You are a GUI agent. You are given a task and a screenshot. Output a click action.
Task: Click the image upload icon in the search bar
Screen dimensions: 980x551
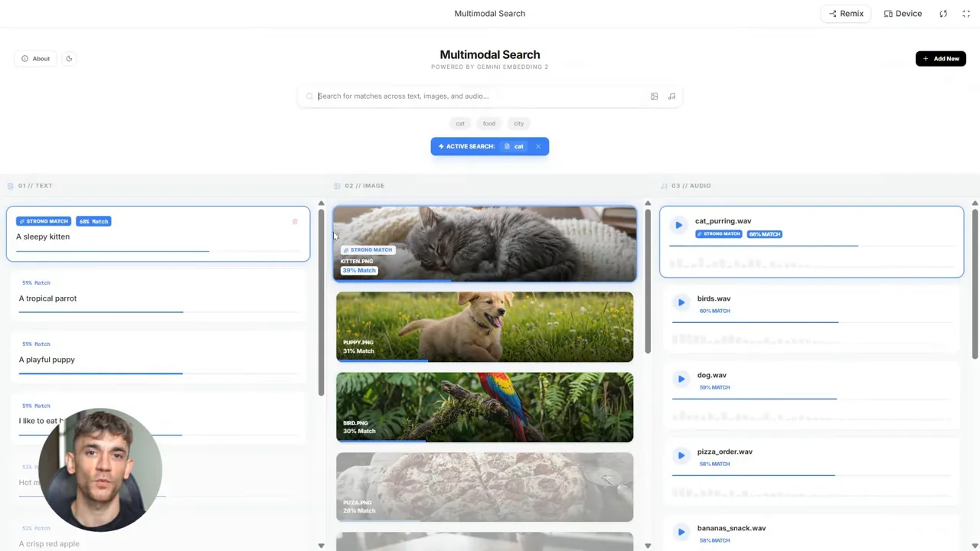[x=654, y=96]
